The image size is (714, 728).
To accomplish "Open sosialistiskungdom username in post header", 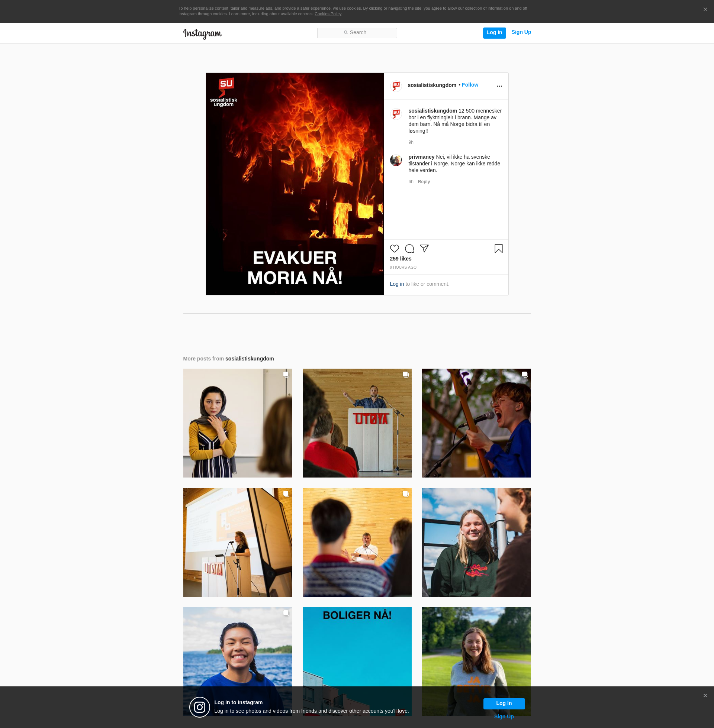I will [x=432, y=85].
